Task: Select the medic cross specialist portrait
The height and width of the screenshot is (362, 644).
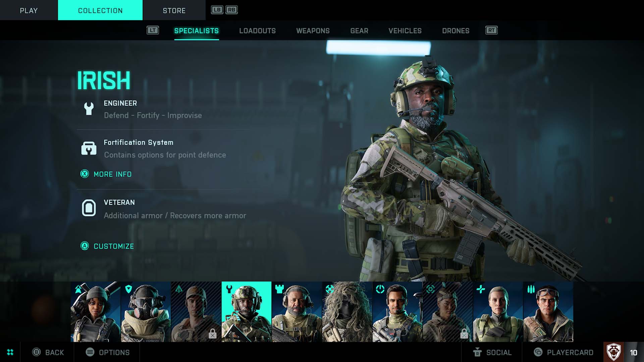Action: (x=498, y=312)
